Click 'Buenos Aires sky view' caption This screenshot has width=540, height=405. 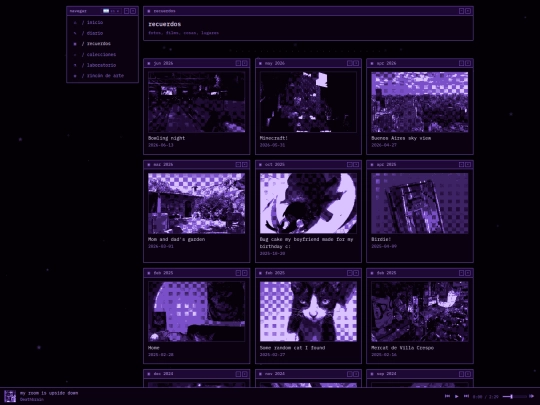[401, 138]
